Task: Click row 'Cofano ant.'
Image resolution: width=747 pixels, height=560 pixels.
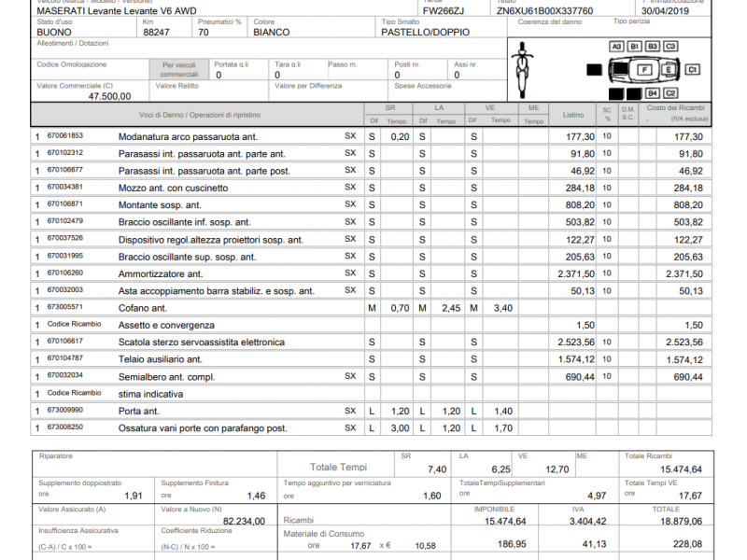Action: 371,308
